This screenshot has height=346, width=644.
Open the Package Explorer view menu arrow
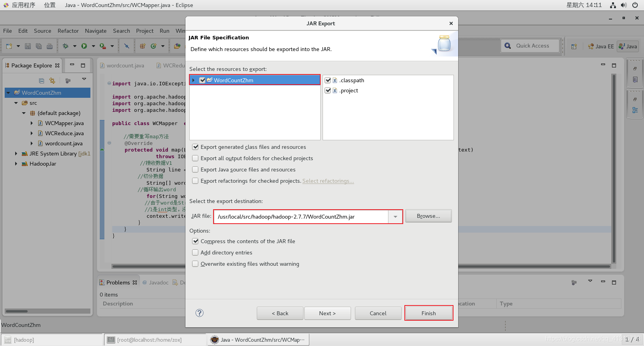click(84, 79)
